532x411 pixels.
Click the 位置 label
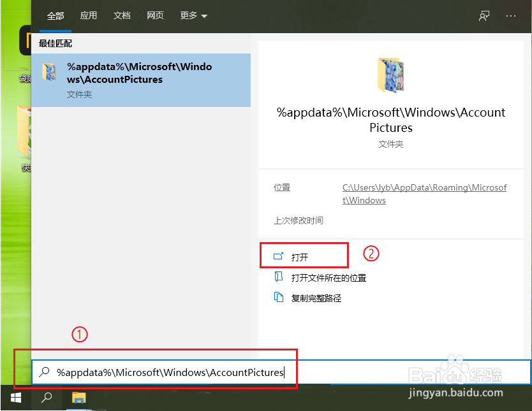click(x=282, y=187)
